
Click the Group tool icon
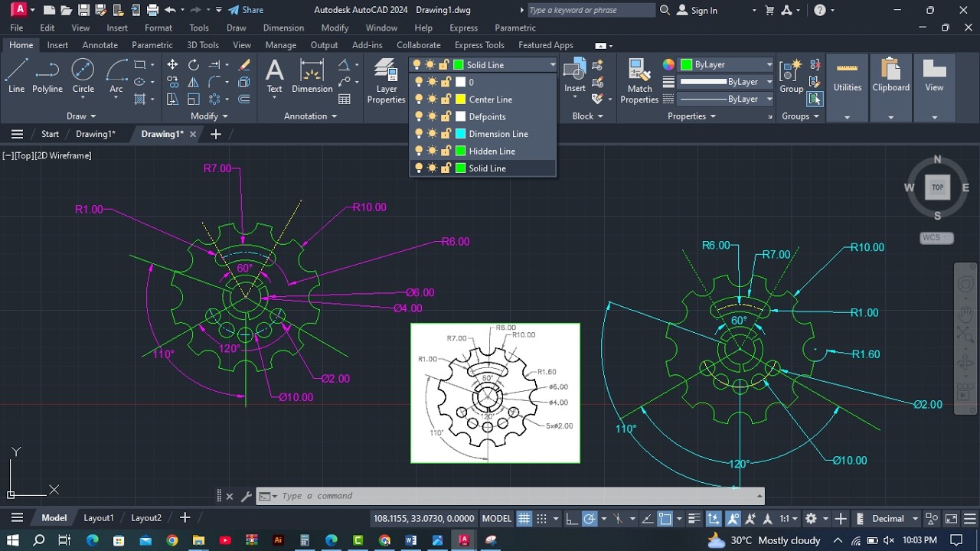[x=792, y=76]
